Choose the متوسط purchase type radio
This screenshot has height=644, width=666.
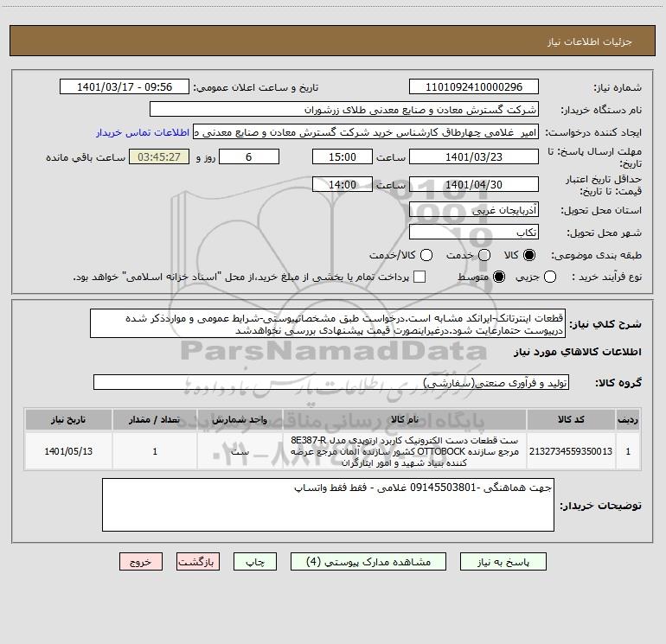tap(499, 277)
